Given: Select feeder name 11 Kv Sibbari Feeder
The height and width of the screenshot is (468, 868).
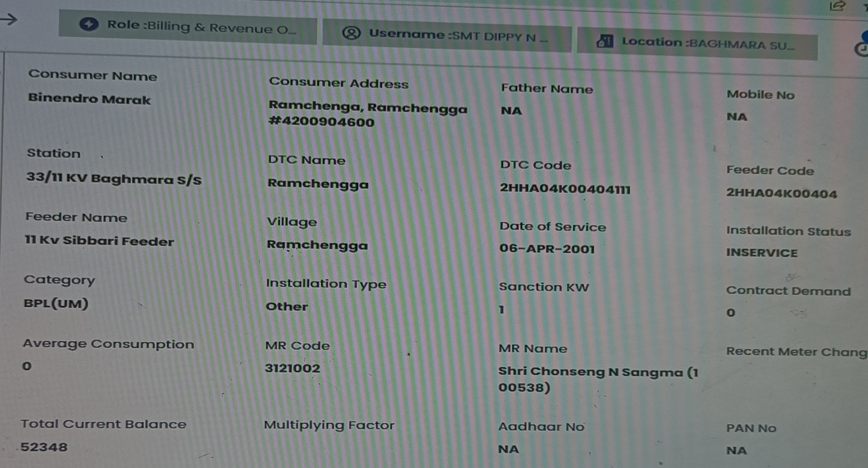Looking at the screenshot, I should (99, 241).
